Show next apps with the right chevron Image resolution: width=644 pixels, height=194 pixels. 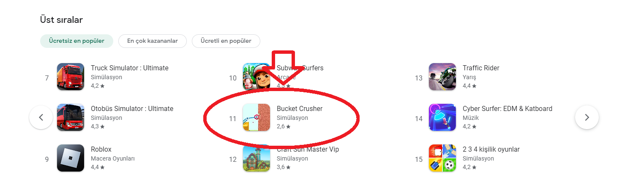pyautogui.click(x=587, y=117)
